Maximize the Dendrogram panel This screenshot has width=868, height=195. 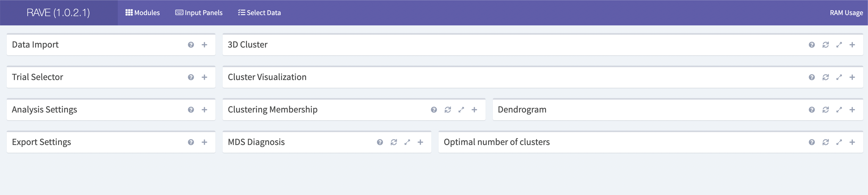coord(839,110)
